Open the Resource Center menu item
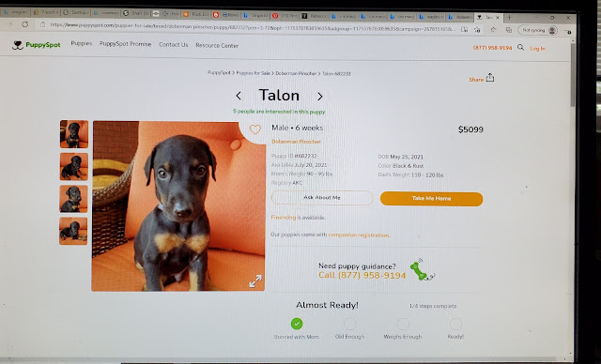Image resolution: width=601 pixels, height=364 pixels. [x=217, y=45]
